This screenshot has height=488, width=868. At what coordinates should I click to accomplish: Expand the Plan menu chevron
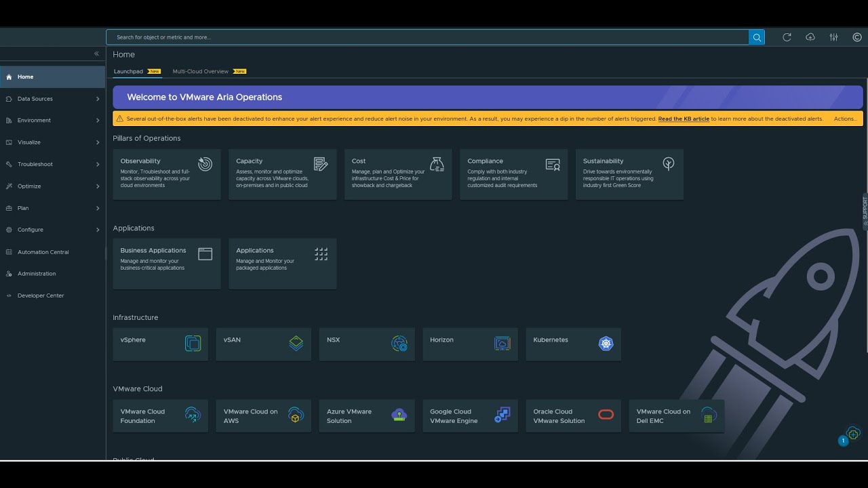pyautogui.click(x=98, y=208)
